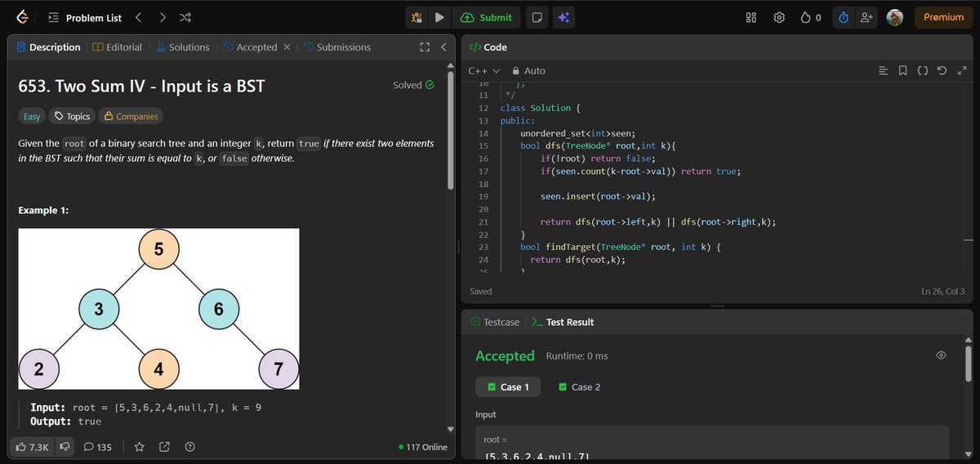
Task: Pick a random problem shuffle icon
Action: click(x=185, y=17)
